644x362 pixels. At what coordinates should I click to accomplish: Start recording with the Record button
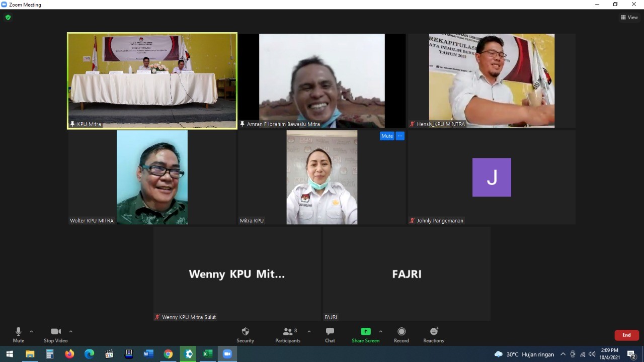[x=401, y=334]
